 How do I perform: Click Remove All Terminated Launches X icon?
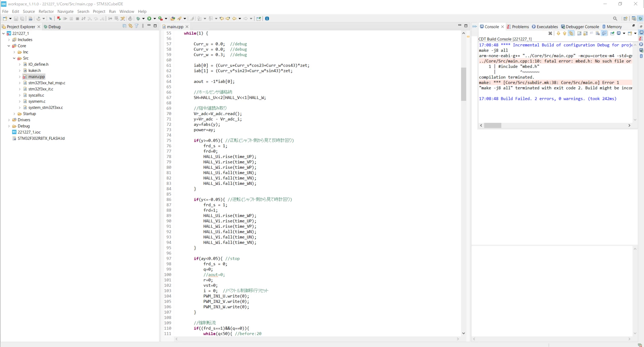[x=550, y=33]
